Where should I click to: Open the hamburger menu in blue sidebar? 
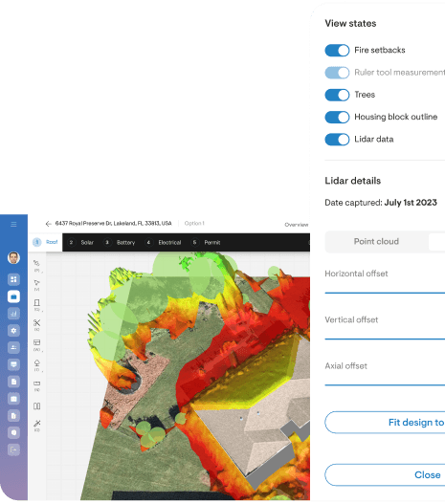tap(13, 225)
